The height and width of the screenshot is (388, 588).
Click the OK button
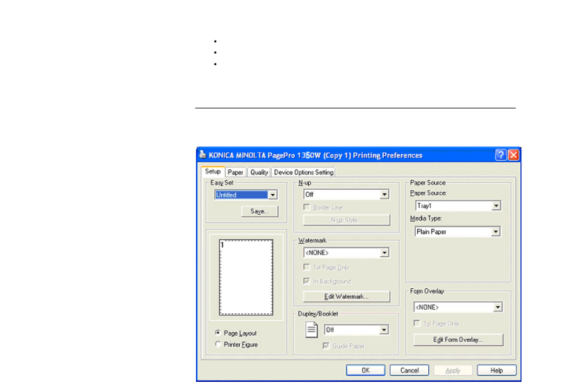pos(365,370)
